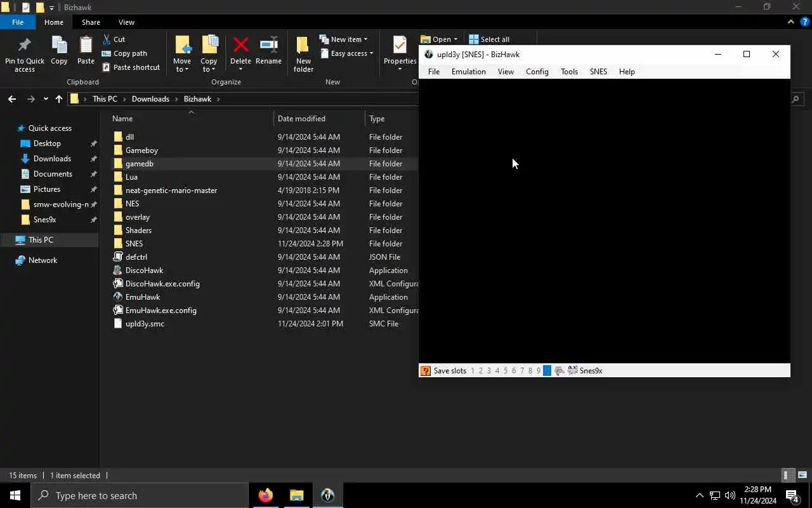Open the recent locations dropdown arrow

pos(46,99)
